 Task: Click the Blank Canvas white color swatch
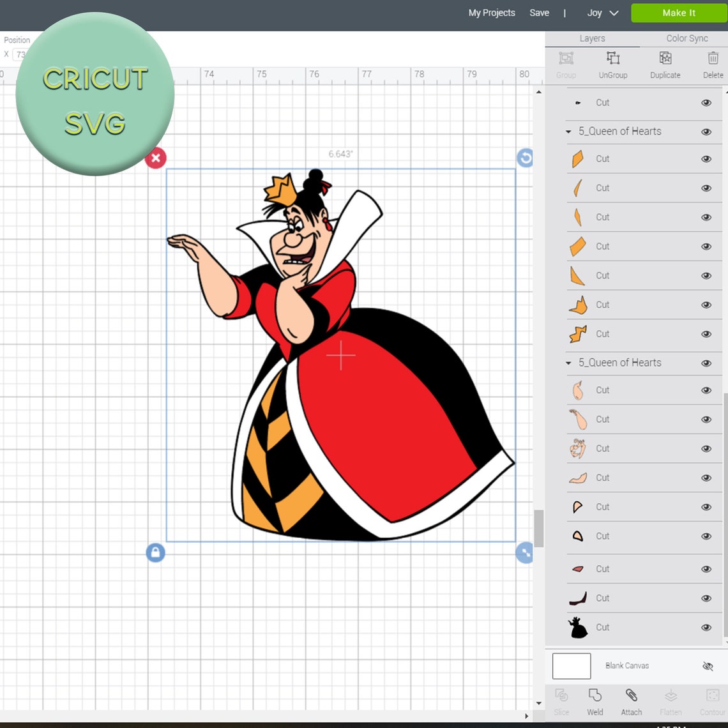coord(572,666)
